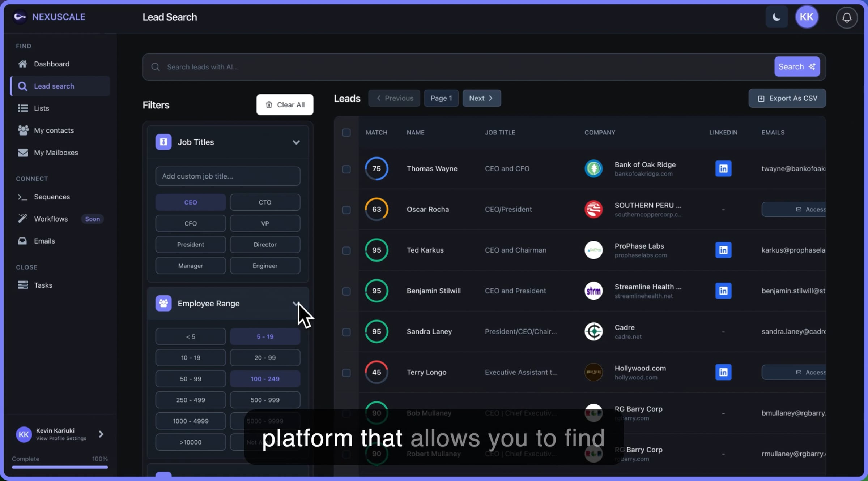Click the Job Titles filter icon
Viewport: 868px width, 481px height.
click(x=163, y=142)
